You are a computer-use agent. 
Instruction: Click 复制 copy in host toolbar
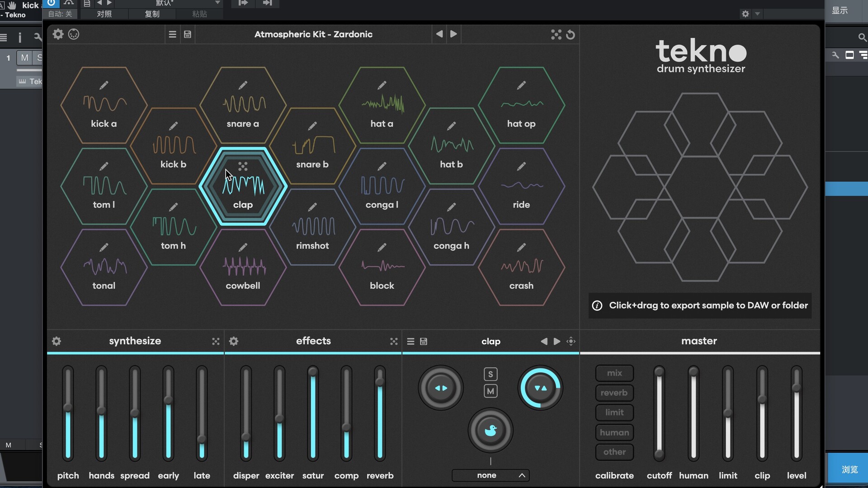152,14
